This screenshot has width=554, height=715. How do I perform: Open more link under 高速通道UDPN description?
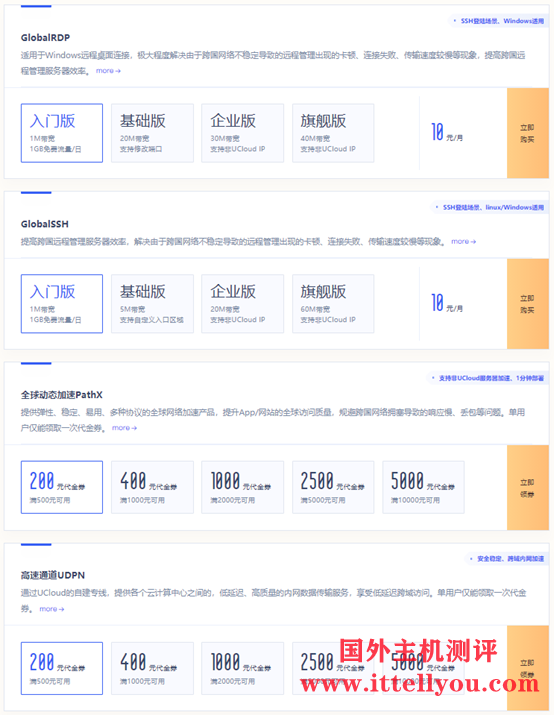click(52, 609)
